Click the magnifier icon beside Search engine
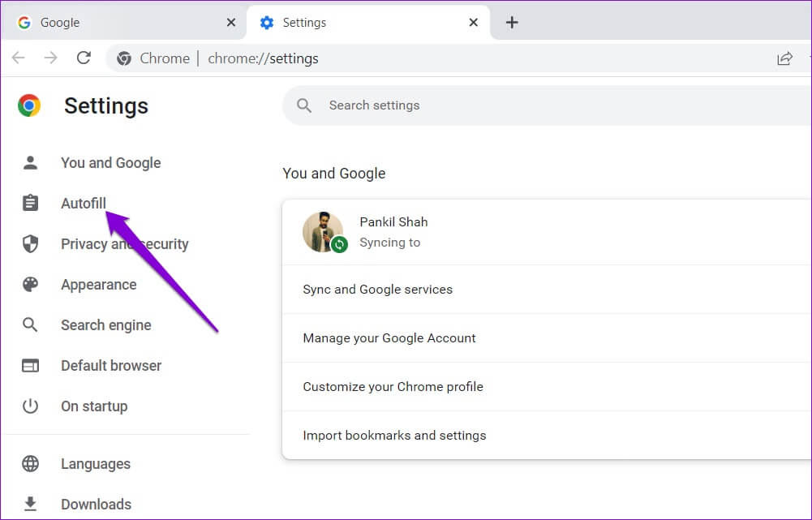 [x=30, y=324]
